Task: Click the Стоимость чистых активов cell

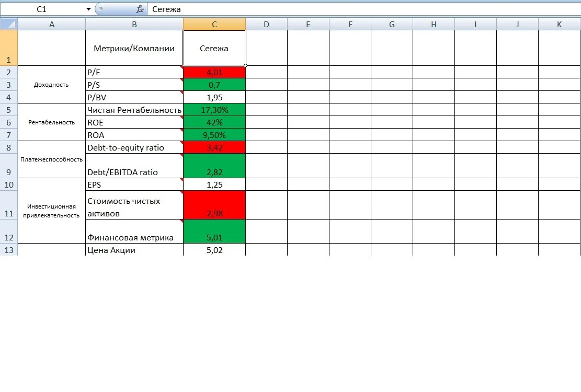Action: (134, 205)
